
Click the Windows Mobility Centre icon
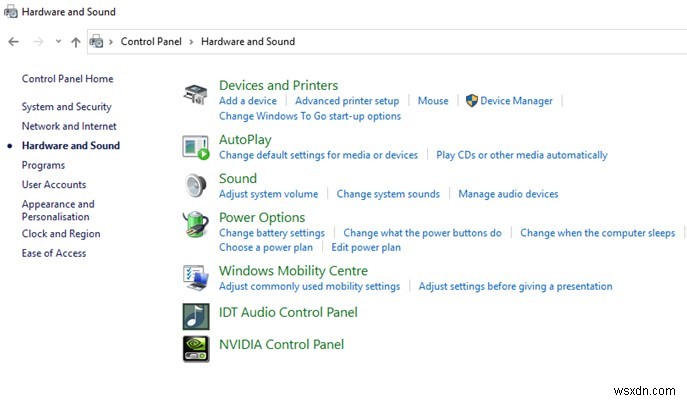click(196, 277)
